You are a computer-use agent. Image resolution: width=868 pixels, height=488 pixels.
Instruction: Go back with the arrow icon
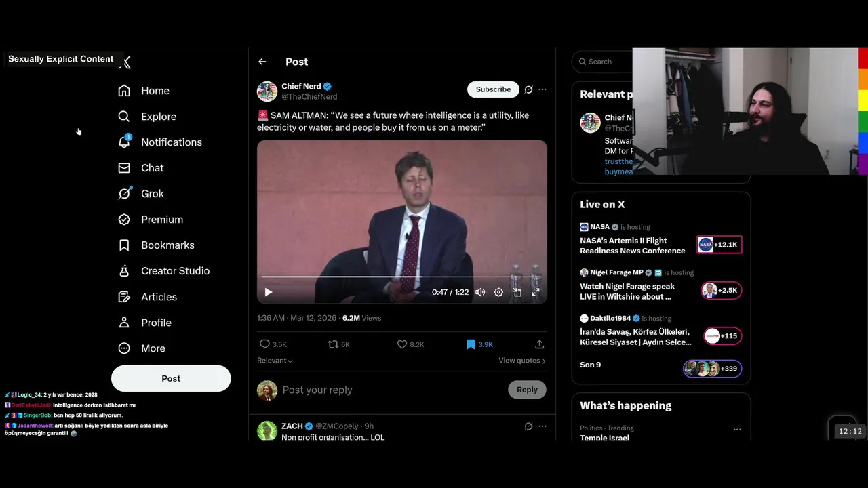pos(262,62)
